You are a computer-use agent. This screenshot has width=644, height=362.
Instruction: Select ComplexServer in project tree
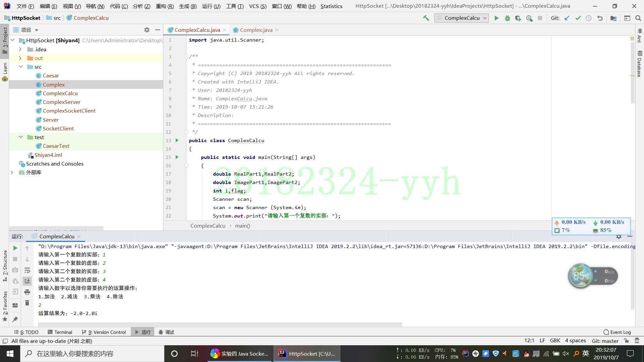tap(61, 102)
